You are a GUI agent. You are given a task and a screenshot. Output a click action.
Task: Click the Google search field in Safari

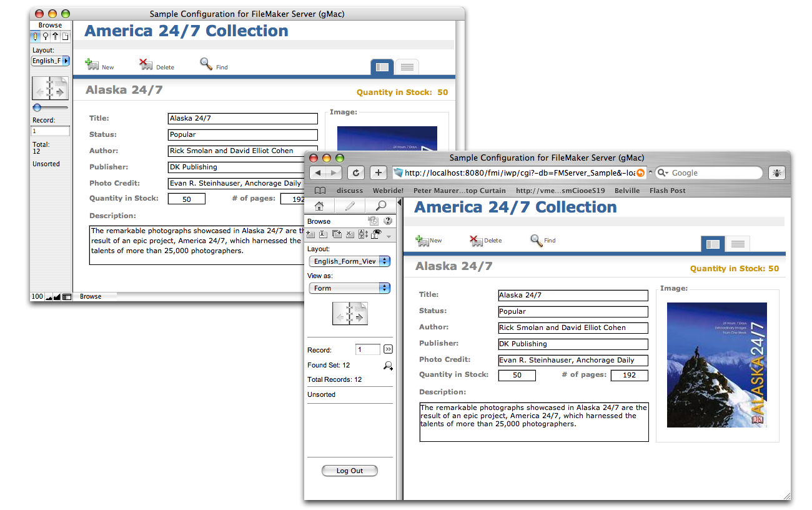pos(709,173)
